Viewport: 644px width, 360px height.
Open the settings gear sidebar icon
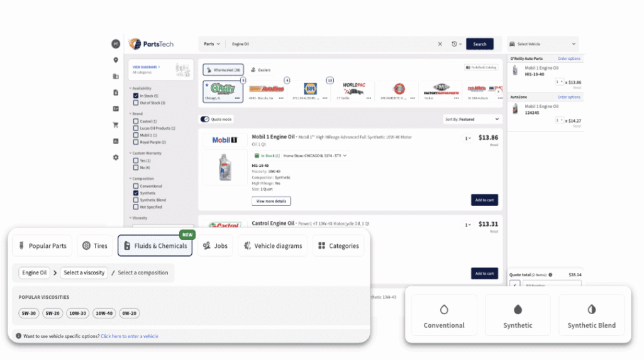click(x=116, y=157)
